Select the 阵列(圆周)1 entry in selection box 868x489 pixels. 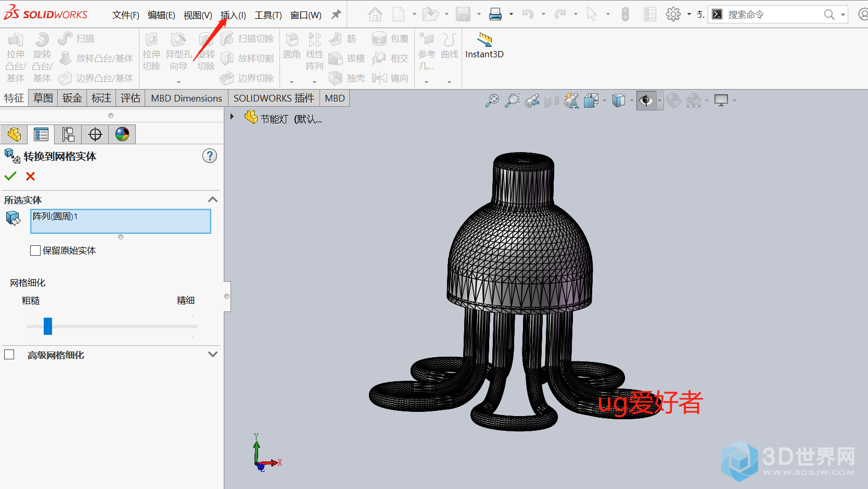click(55, 216)
